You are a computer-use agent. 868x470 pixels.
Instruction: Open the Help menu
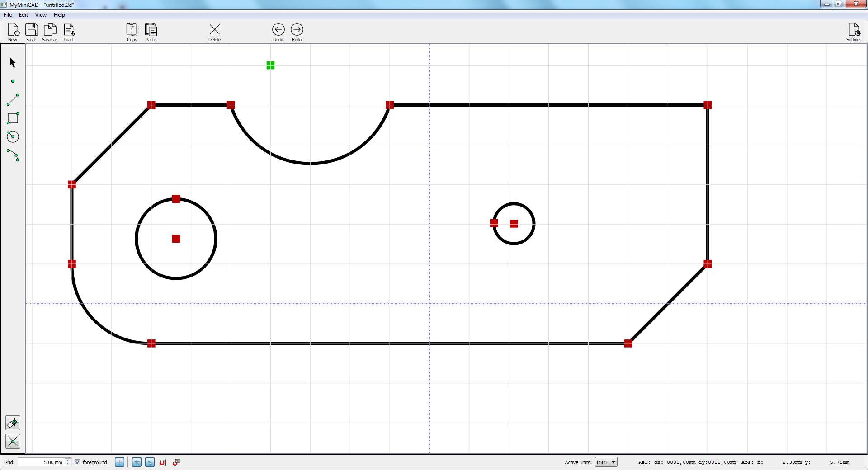59,15
